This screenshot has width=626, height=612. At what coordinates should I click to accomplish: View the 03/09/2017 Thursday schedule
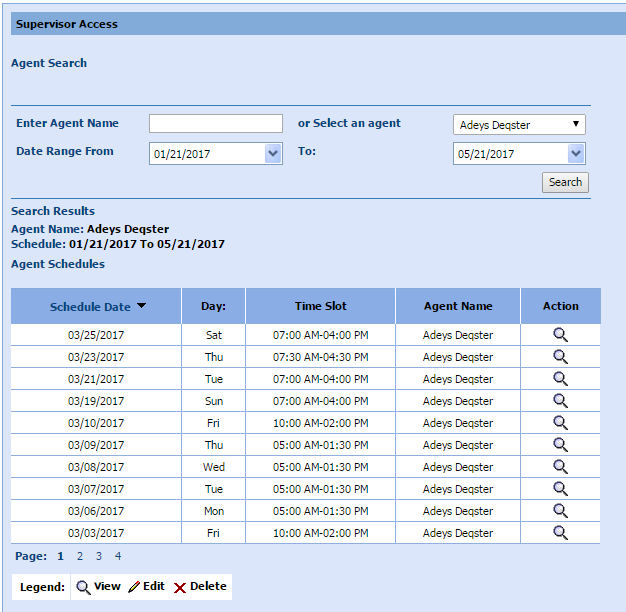(x=560, y=445)
